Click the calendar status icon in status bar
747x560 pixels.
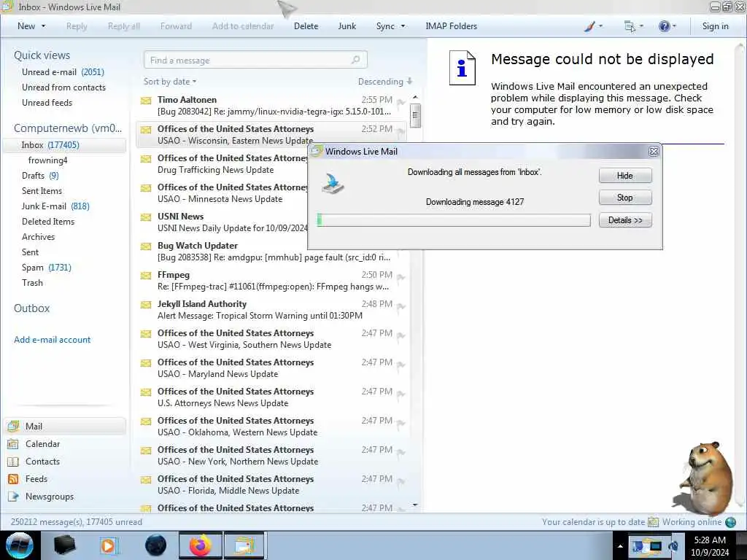click(653, 522)
